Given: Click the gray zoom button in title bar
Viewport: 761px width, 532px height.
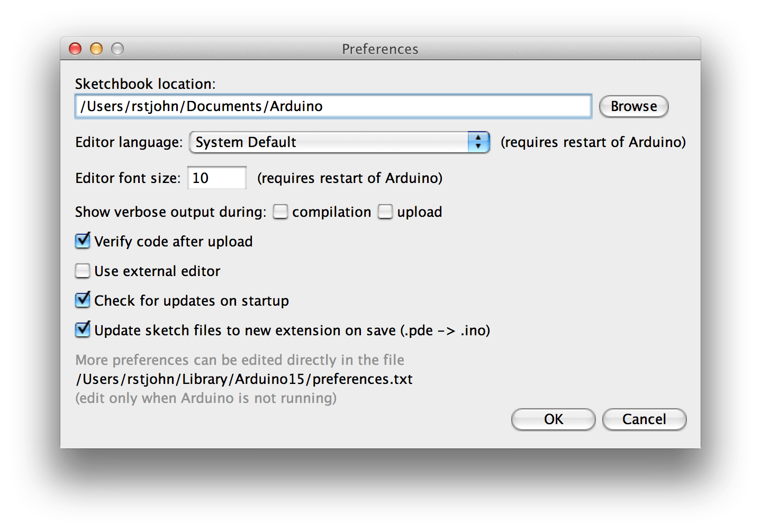Looking at the screenshot, I should point(117,49).
